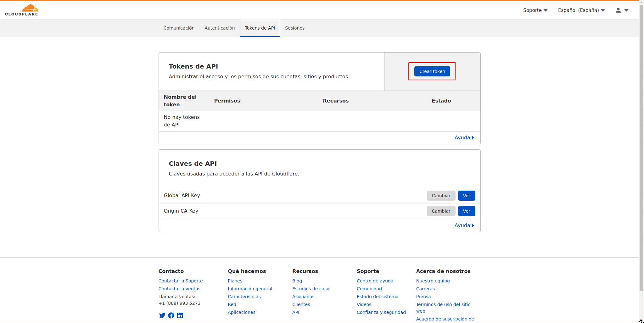Open the Contactar a Soporte link
The image size is (644, 323).
[180, 281]
